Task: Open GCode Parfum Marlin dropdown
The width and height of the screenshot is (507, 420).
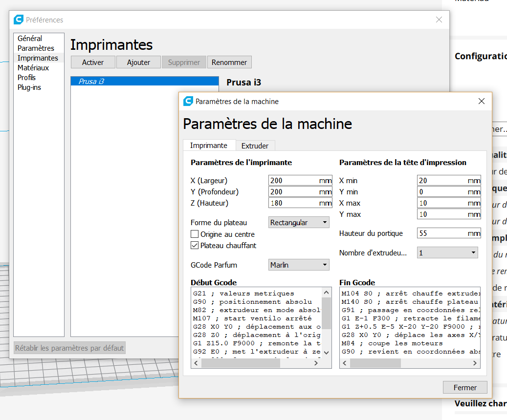Action: click(299, 265)
